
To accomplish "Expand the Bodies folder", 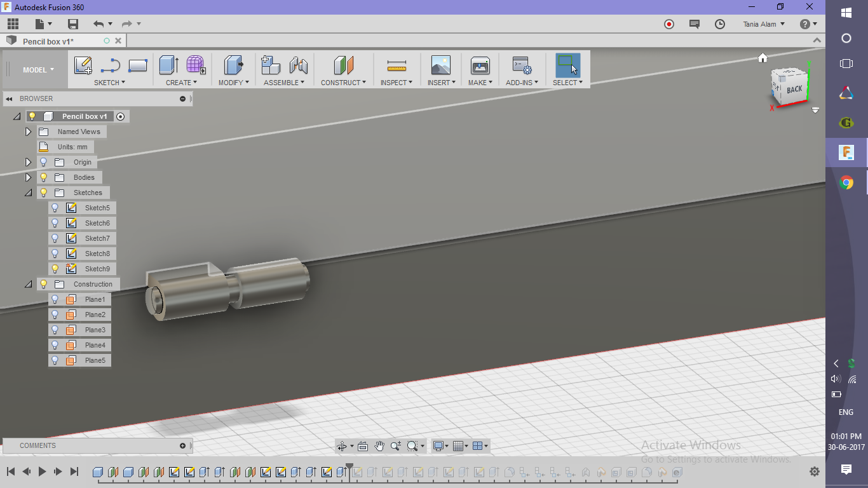I will 28,177.
